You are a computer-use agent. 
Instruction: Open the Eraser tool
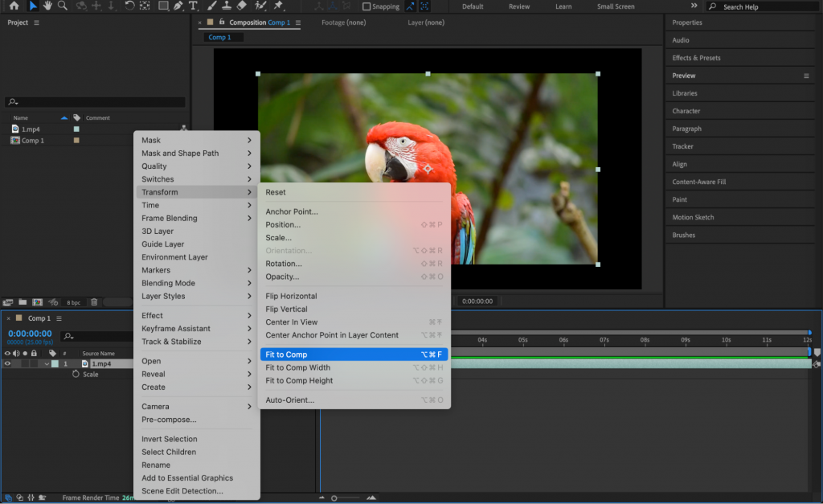[240, 6]
